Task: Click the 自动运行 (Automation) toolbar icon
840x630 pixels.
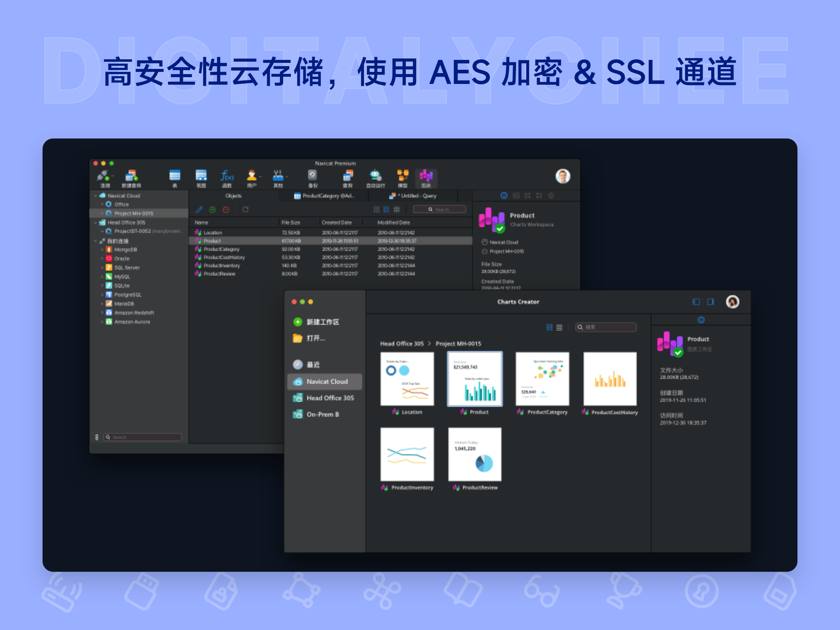Action: coord(376,178)
